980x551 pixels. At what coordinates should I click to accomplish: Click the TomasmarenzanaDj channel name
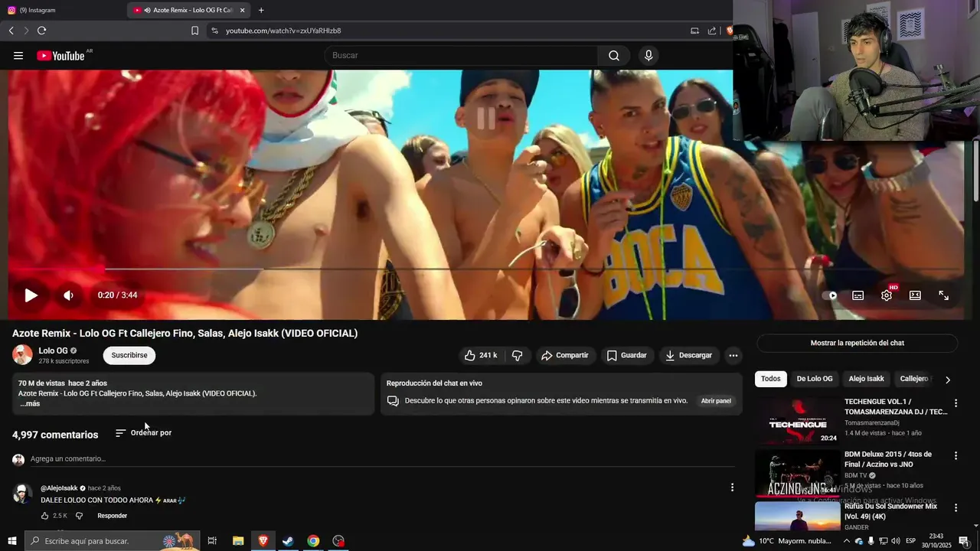[x=872, y=422]
